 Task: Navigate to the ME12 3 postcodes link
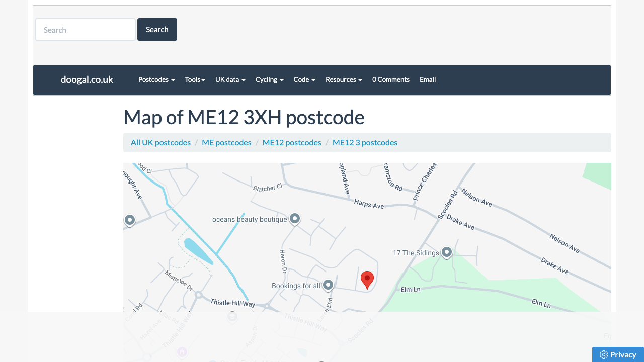pyautogui.click(x=365, y=142)
